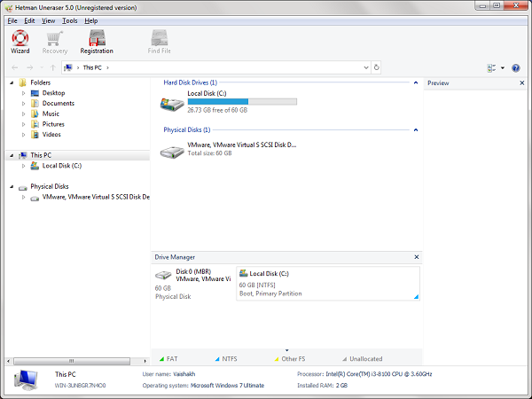Change view mode icon

(491, 68)
